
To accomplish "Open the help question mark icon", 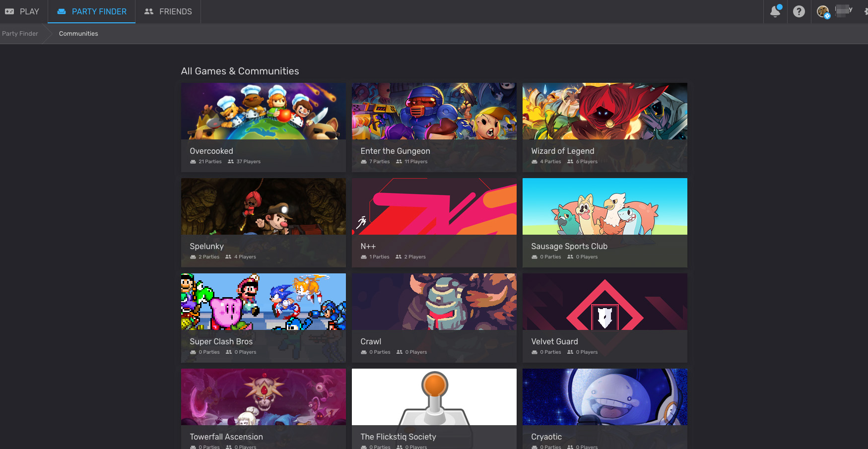I will [799, 11].
